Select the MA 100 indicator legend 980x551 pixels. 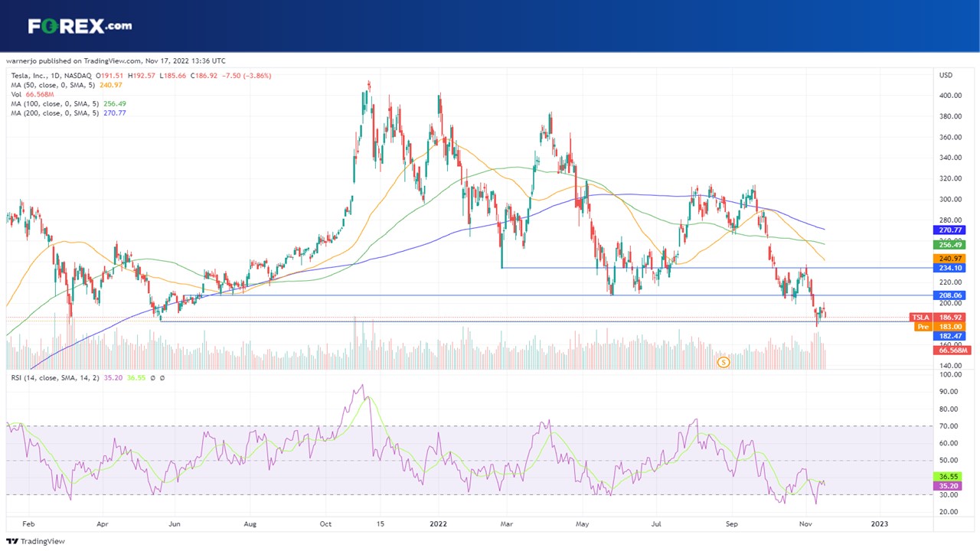pos(68,103)
